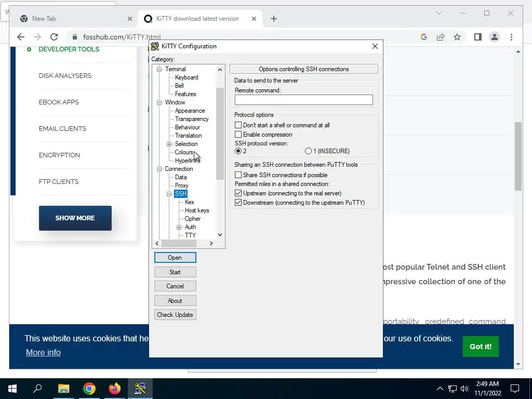Select the Host keys category
The height and width of the screenshot is (399, 532).
[197, 210]
